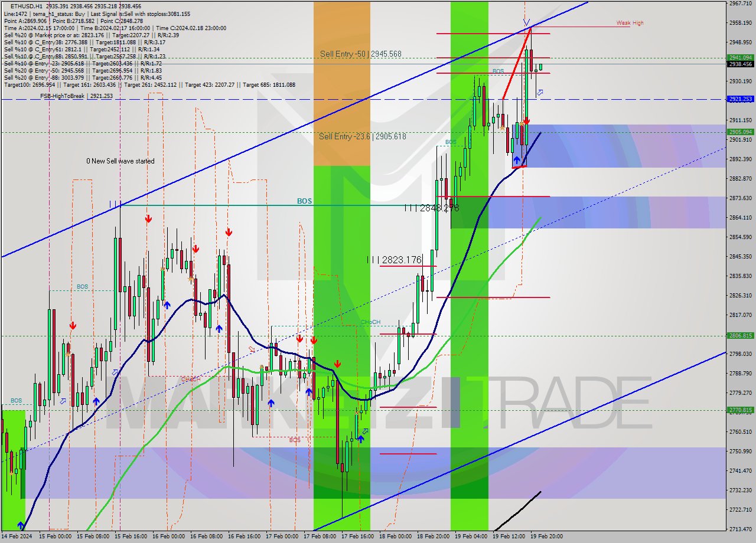Click the 2967.710 price axis value
The image size is (756, 543).
(x=740, y=3)
